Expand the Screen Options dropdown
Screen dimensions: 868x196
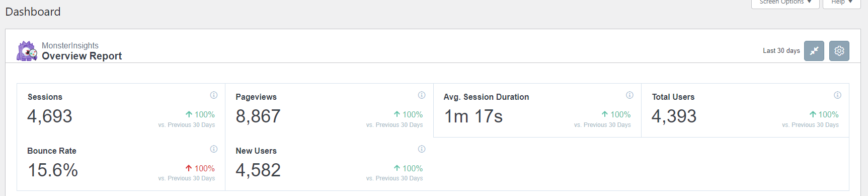coord(785,3)
